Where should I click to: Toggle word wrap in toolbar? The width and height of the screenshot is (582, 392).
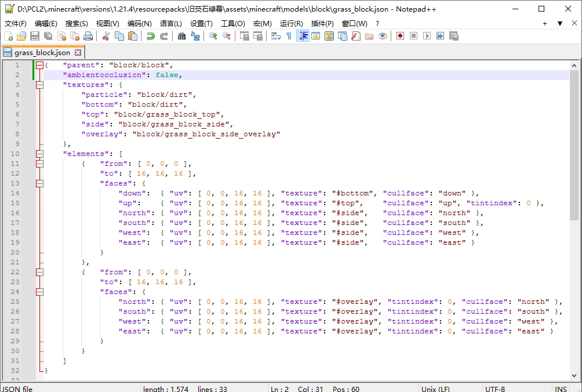(x=275, y=36)
